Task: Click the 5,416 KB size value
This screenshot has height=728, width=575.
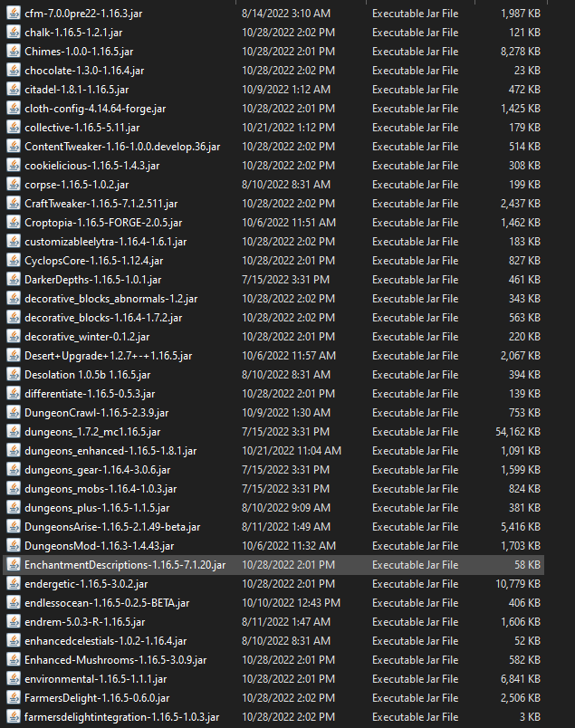Action: pos(521,527)
